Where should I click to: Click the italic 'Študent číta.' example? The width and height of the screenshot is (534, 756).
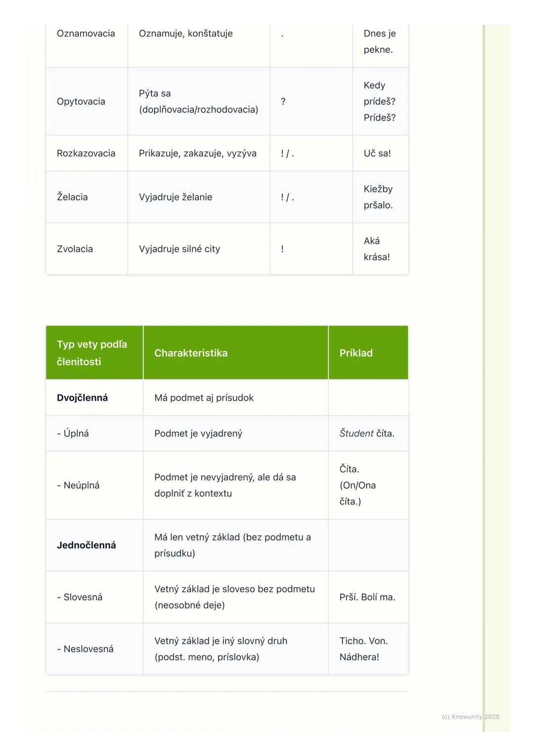click(367, 433)
